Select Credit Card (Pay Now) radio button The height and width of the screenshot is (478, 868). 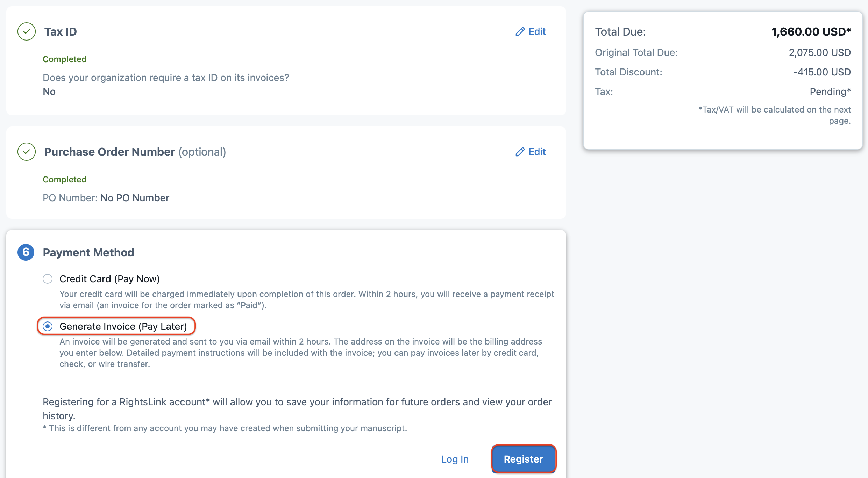48,279
